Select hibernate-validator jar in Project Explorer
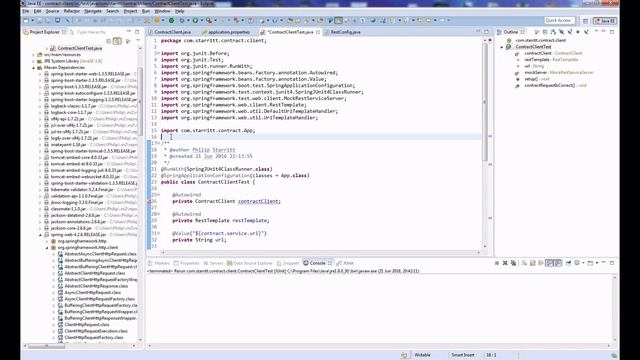This screenshot has width=640, height=360. click(x=82, y=190)
